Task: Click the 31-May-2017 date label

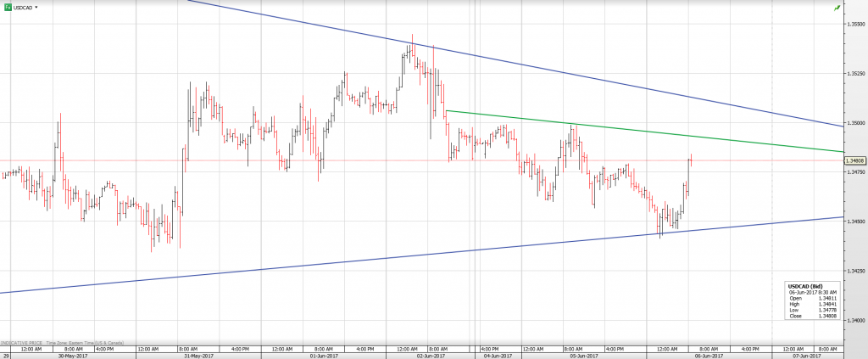Action: (199, 356)
